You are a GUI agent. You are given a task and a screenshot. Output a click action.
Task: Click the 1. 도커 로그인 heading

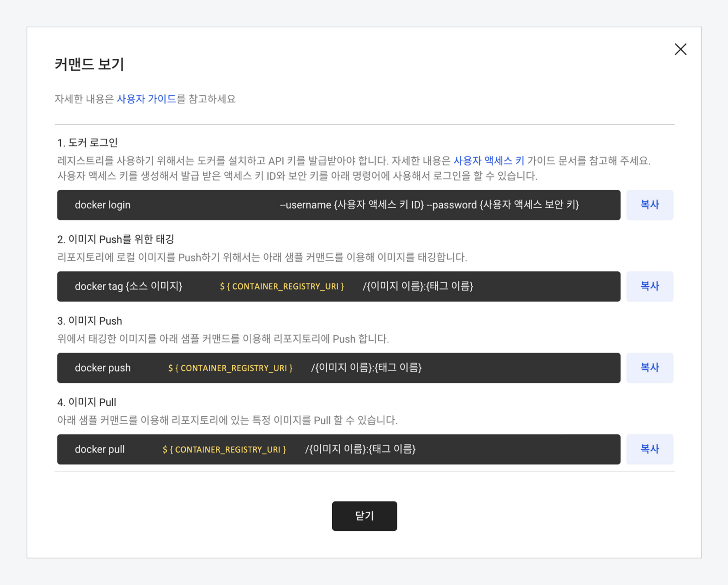pos(87,143)
